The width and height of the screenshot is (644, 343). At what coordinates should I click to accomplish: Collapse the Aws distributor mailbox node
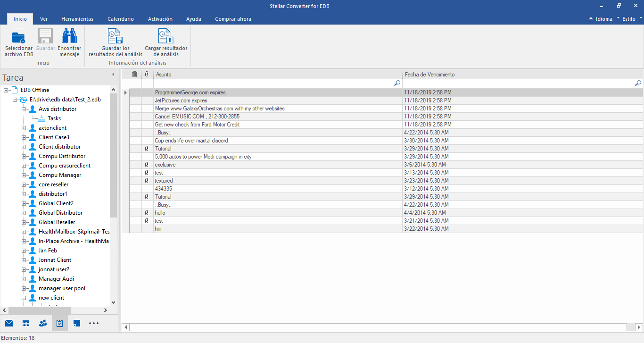point(24,109)
